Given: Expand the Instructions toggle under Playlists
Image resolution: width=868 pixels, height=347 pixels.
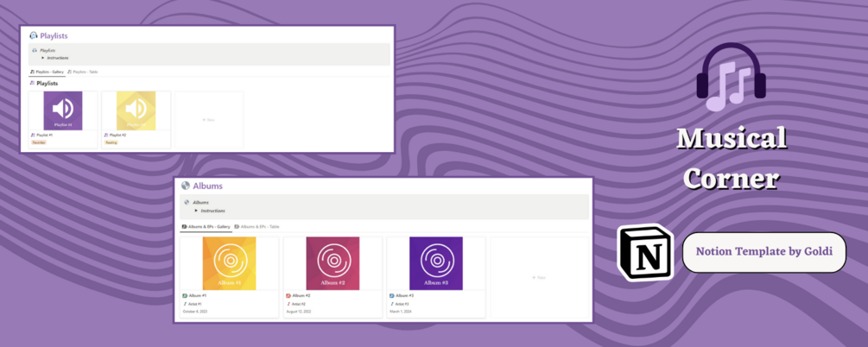Looking at the screenshot, I should click(x=42, y=58).
